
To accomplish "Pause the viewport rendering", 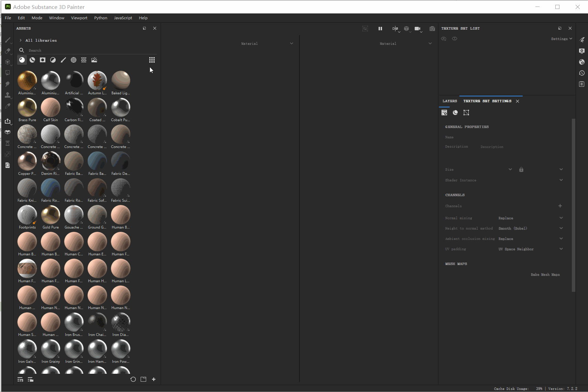I will 380,29.
